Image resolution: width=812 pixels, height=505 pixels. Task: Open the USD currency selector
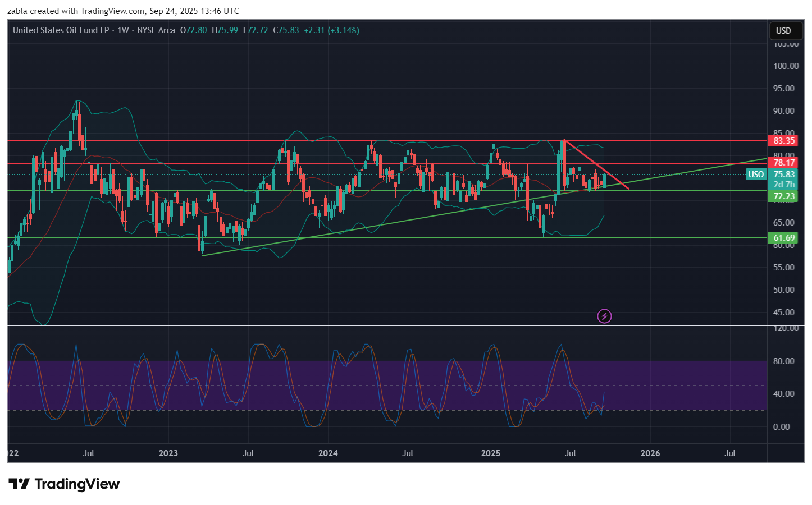click(x=783, y=31)
